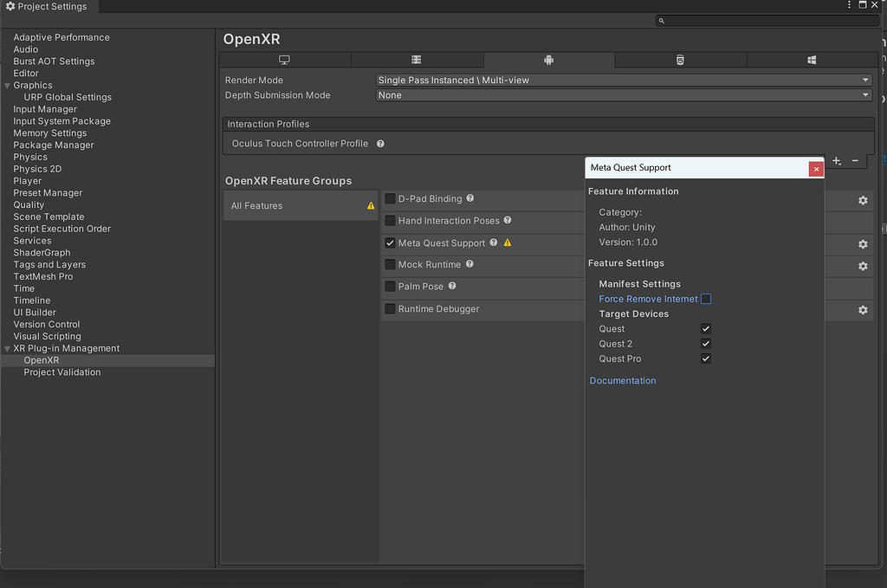Switch to the Windows platform tab
Screen dimensions: 887x588
812,60
